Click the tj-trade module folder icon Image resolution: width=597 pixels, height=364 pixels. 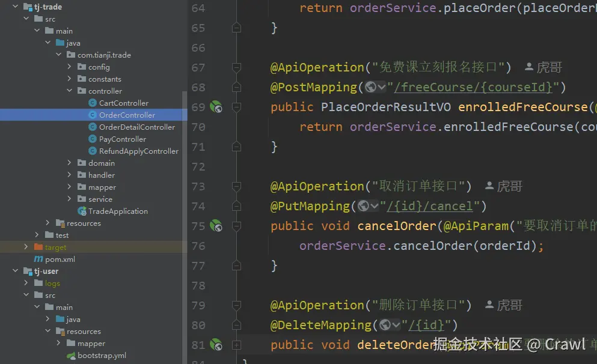point(28,7)
